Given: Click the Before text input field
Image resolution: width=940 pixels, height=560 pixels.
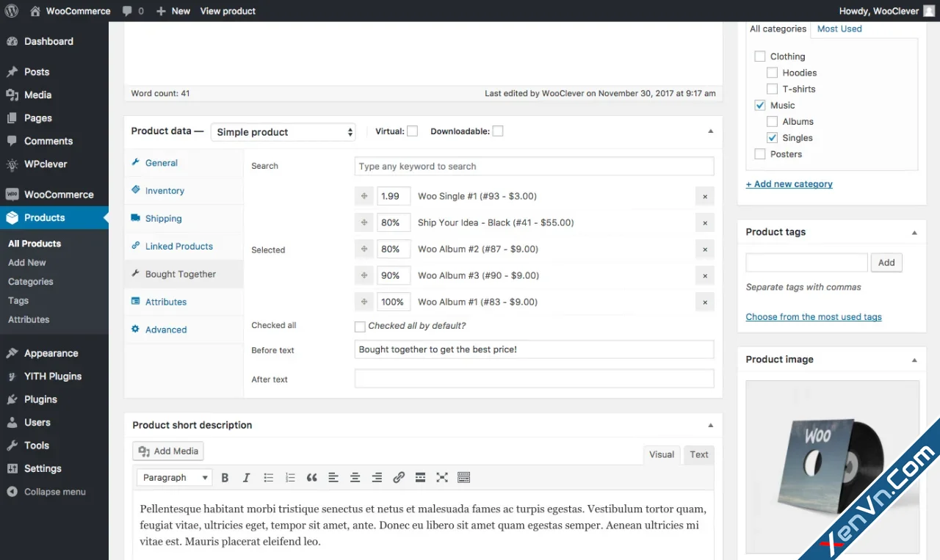Looking at the screenshot, I should pyautogui.click(x=534, y=349).
